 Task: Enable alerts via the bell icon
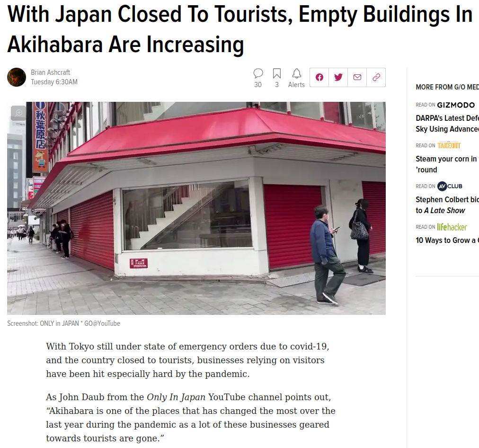coord(297,74)
